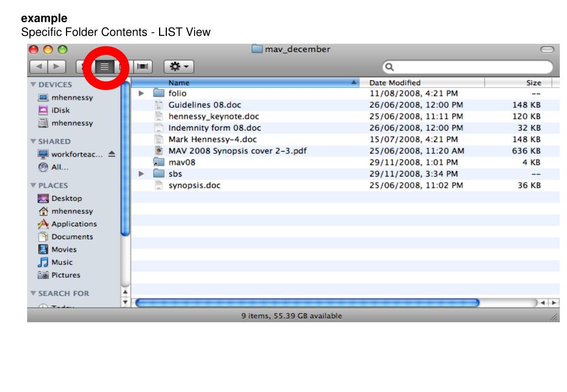Open Applications in sidebar

pyautogui.click(x=67, y=224)
